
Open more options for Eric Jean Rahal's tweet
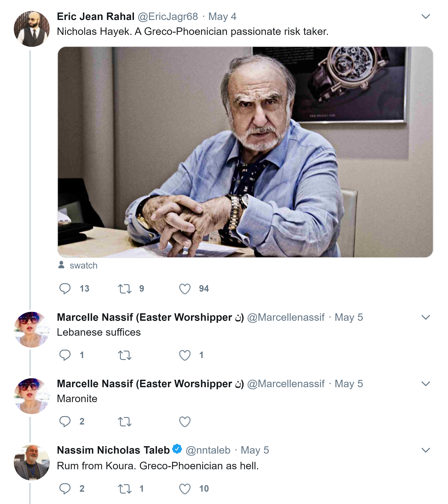(426, 17)
